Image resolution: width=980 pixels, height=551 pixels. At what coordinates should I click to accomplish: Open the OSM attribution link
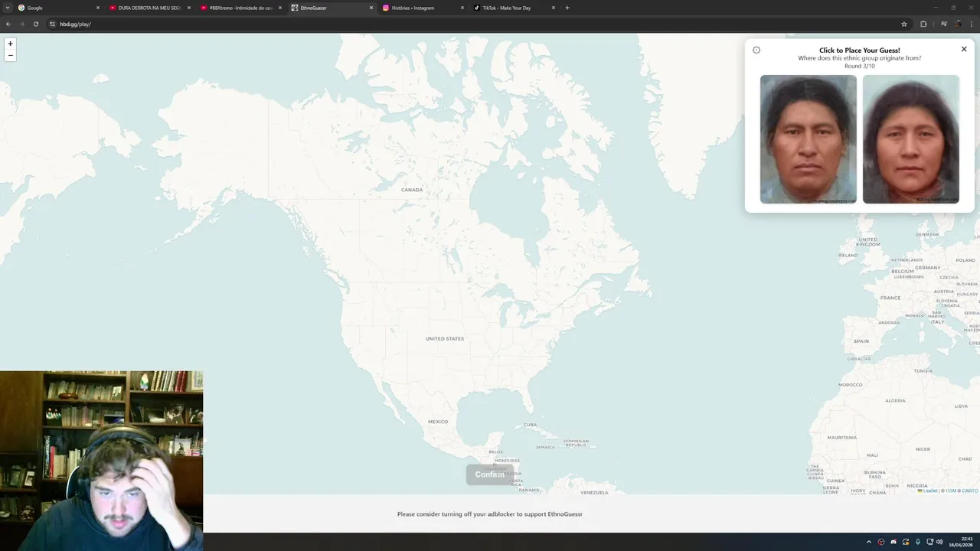point(950,491)
